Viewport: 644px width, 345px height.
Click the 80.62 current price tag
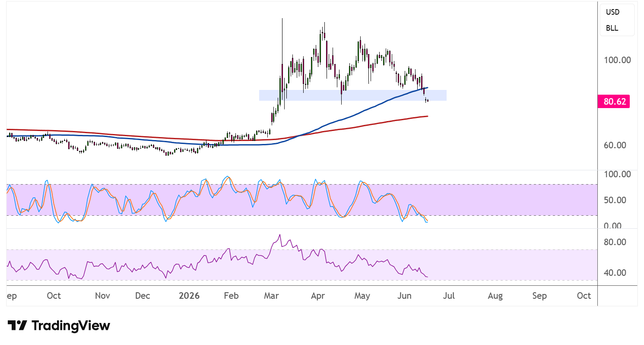[613, 102]
